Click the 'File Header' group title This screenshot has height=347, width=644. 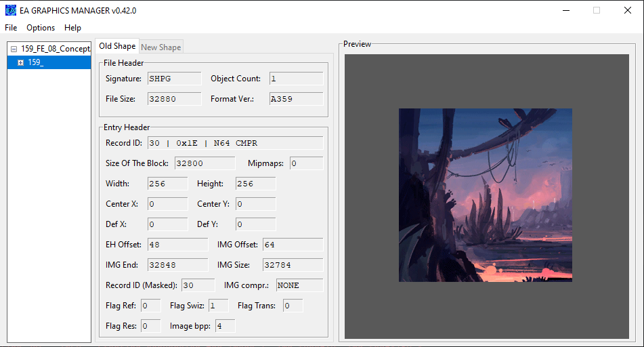click(123, 63)
